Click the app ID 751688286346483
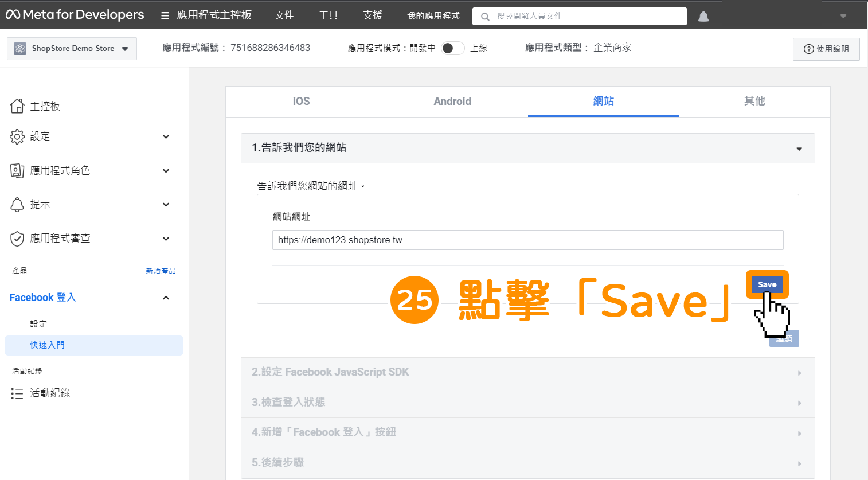868x480 pixels. pos(271,48)
